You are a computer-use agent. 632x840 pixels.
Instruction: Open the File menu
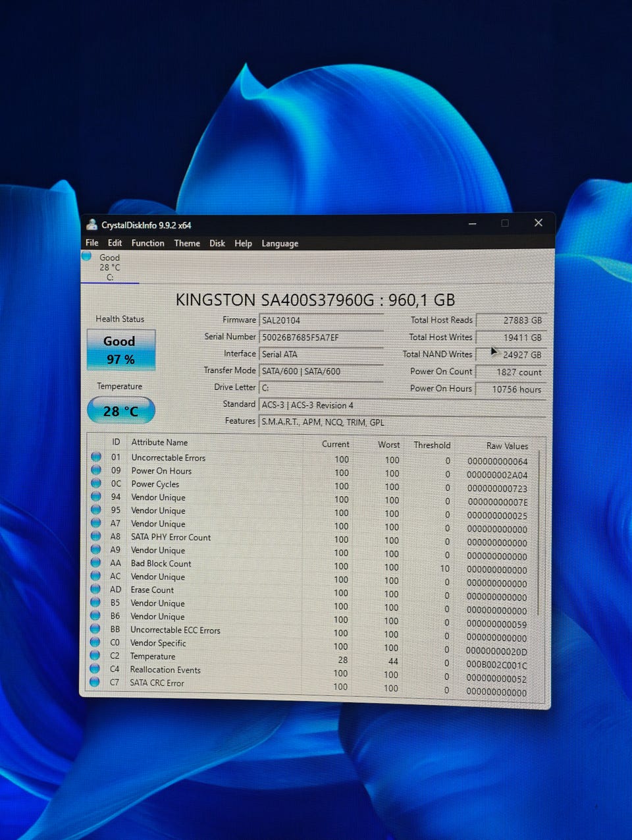coord(92,242)
